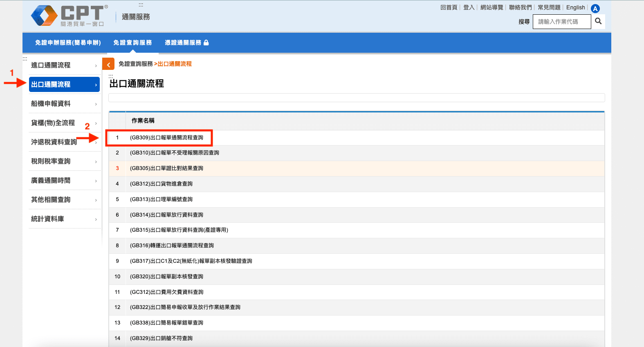Image resolution: width=644 pixels, height=347 pixels.
Task: Click the 搜尋 label beside the search field
Action: pos(524,22)
